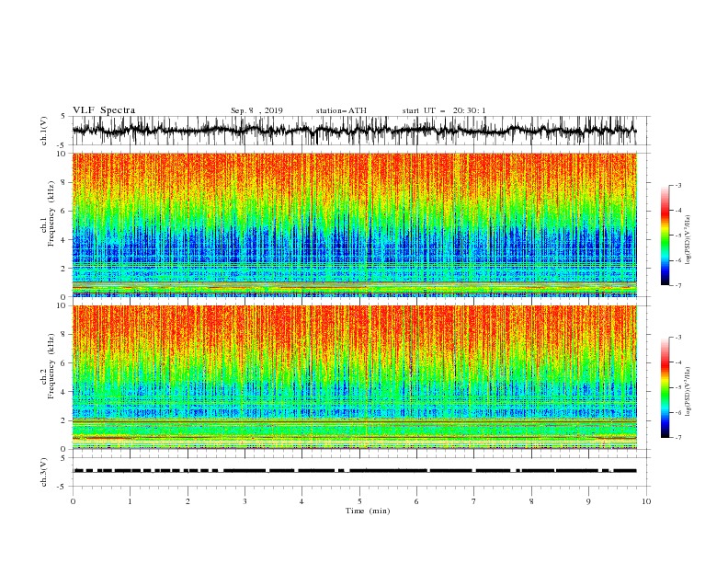Click time axis tick label "3"

coord(245,501)
